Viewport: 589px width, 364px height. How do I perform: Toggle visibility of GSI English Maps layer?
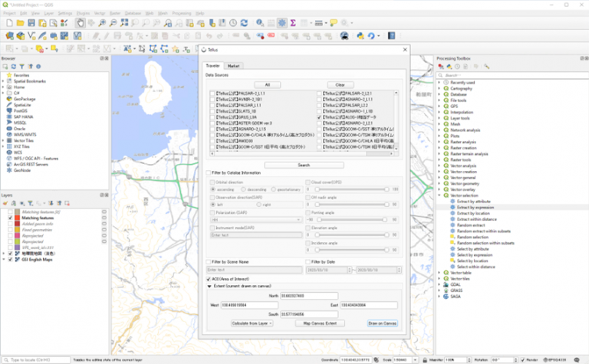(x=11, y=260)
